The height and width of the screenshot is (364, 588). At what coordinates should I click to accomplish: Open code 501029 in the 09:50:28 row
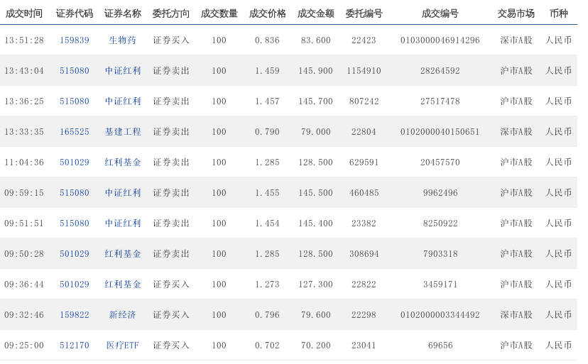click(75, 254)
